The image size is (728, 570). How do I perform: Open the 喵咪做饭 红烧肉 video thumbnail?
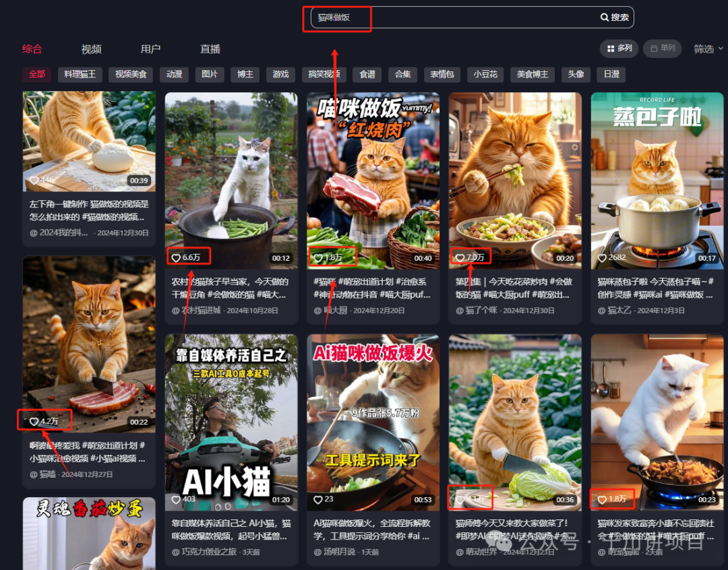[x=373, y=181]
